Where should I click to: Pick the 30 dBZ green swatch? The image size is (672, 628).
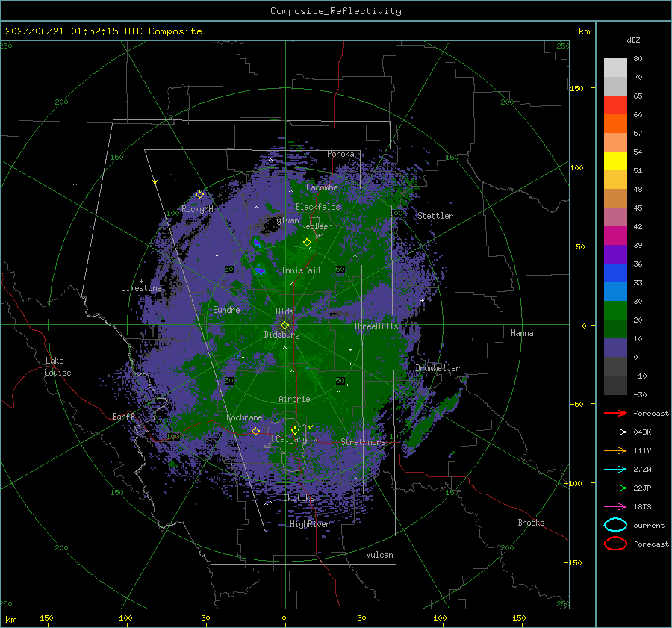[x=615, y=310]
